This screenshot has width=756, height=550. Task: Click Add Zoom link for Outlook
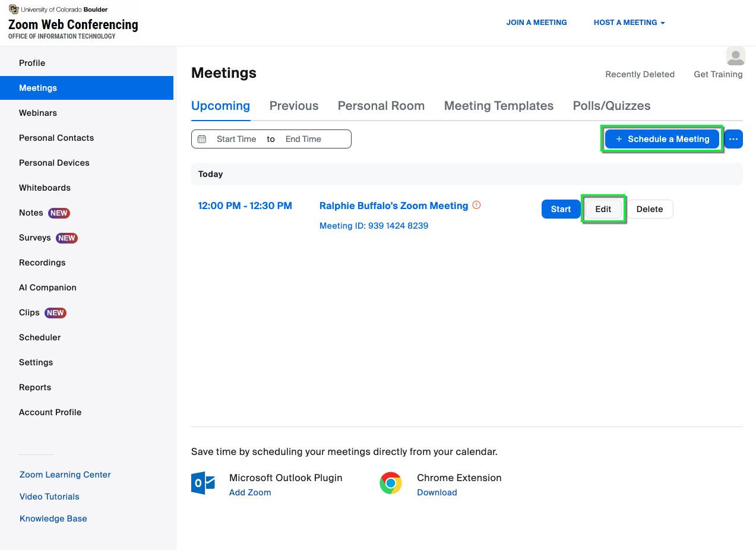click(x=250, y=492)
